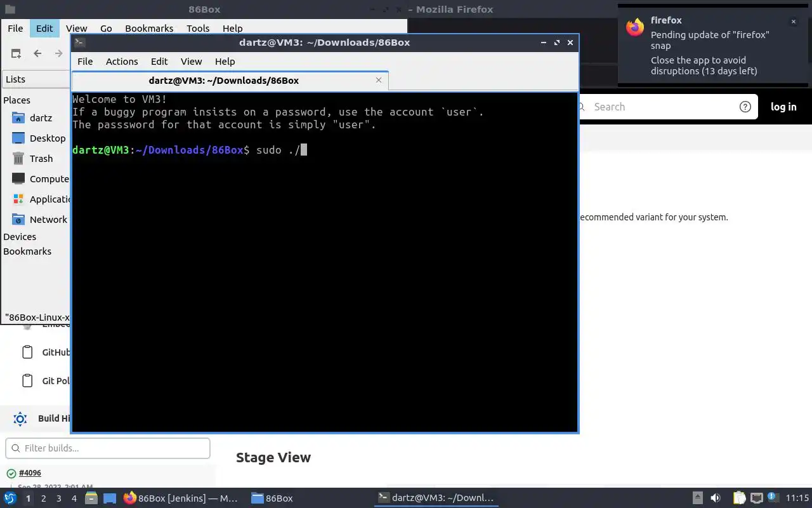Open the file manager Help menu
The image size is (812, 508).
(x=232, y=29)
